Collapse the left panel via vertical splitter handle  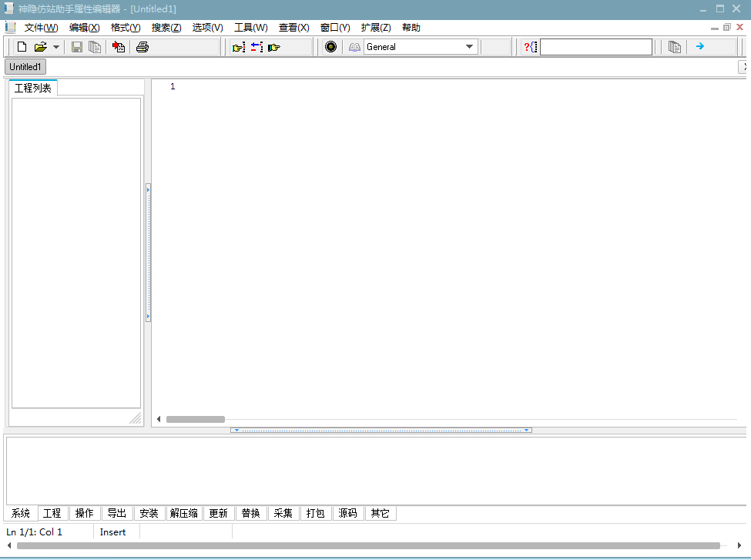click(149, 253)
